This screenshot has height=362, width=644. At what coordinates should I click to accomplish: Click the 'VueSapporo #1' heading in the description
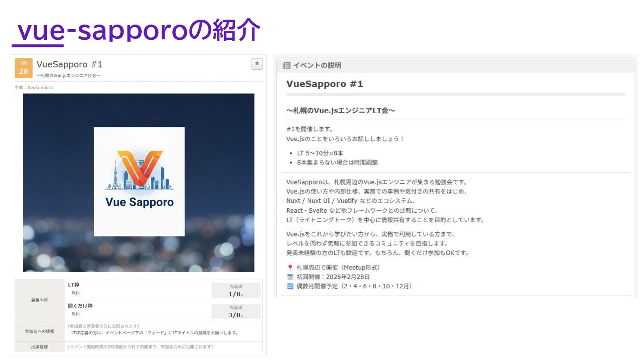pos(325,84)
